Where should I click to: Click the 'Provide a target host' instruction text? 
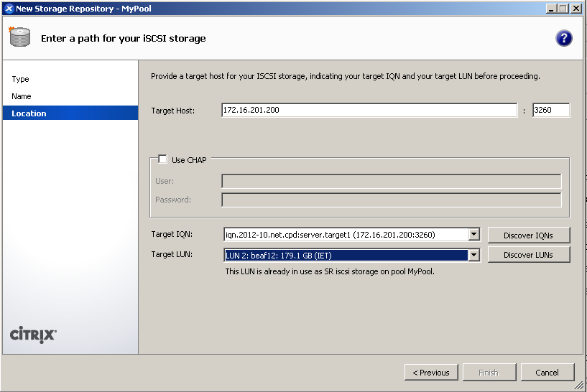click(345, 76)
